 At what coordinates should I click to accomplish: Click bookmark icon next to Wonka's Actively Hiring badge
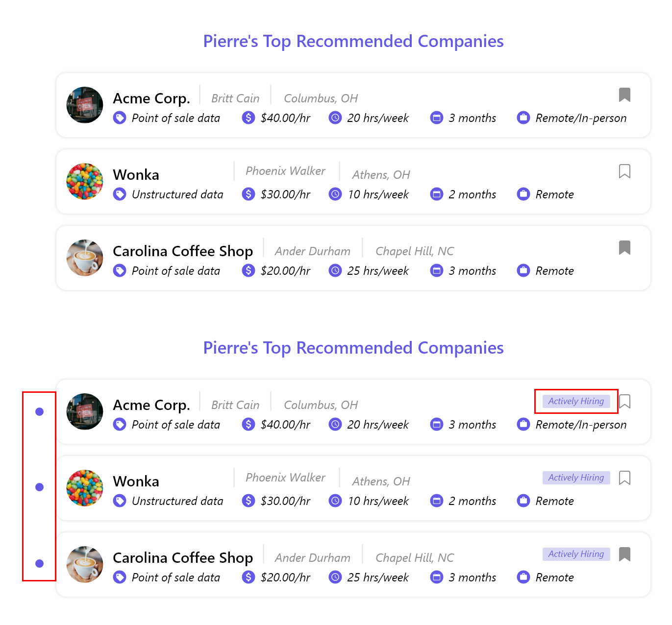click(624, 478)
